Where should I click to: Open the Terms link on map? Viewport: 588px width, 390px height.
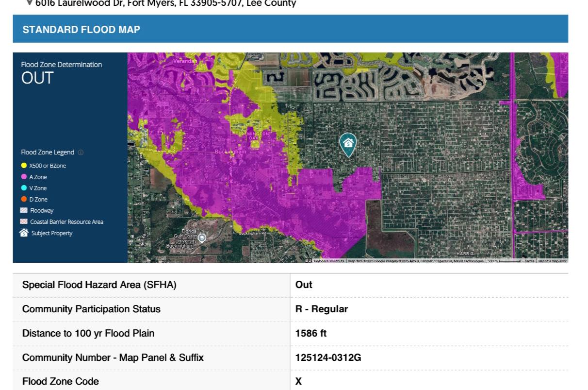coord(529,261)
